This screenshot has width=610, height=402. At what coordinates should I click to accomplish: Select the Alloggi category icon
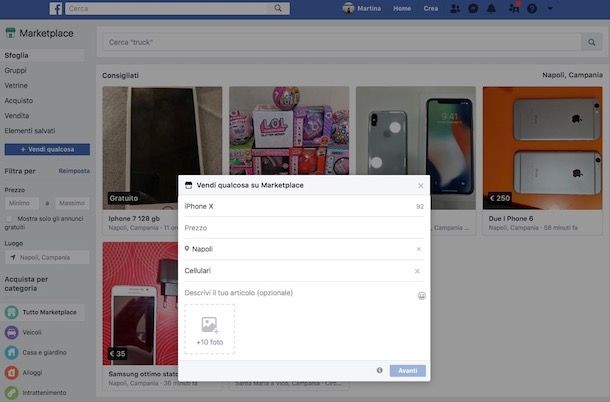(11, 373)
